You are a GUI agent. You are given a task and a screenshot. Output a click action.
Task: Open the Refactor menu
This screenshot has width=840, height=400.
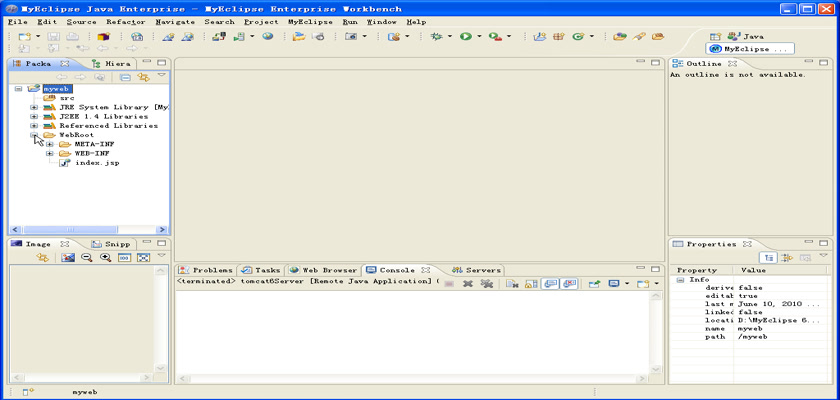126,22
